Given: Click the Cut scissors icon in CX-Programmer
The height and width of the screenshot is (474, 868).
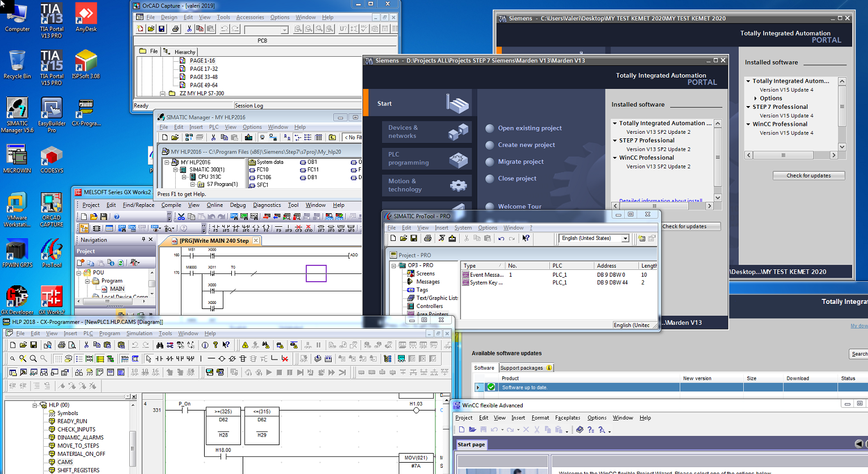Looking at the screenshot, I should tap(86, 345).
